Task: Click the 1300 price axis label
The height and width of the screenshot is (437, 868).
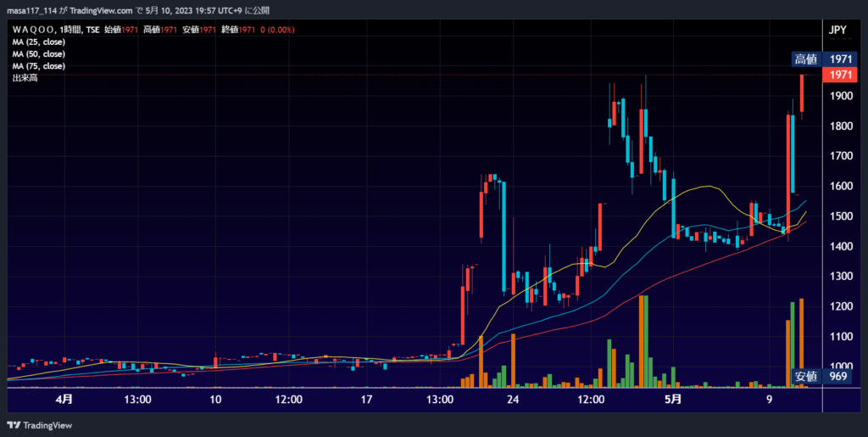Action: 840,276
